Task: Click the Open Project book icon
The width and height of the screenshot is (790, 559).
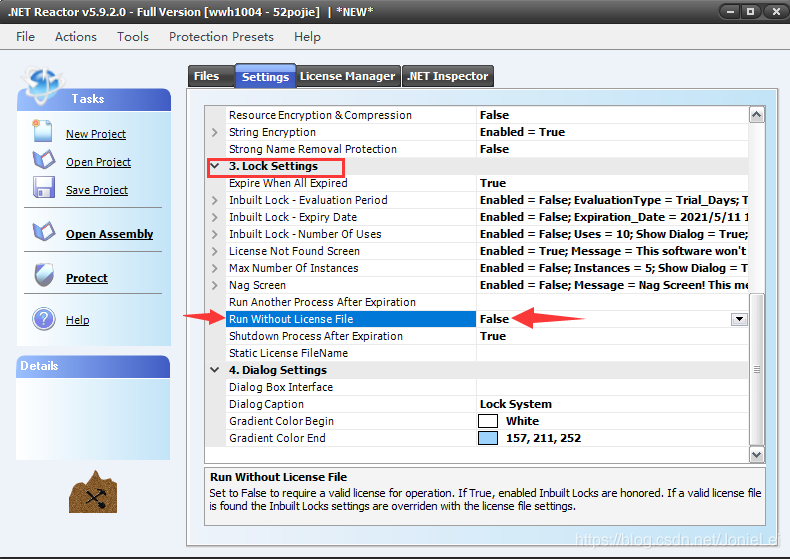Action: pos(43,160)
